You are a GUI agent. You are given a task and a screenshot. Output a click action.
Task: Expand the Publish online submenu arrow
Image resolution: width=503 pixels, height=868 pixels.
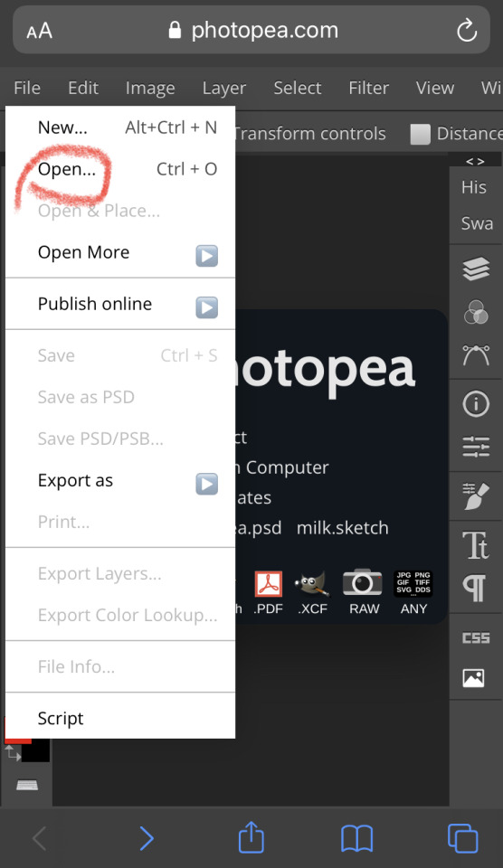pyautogui.click(x=206, y=307)
